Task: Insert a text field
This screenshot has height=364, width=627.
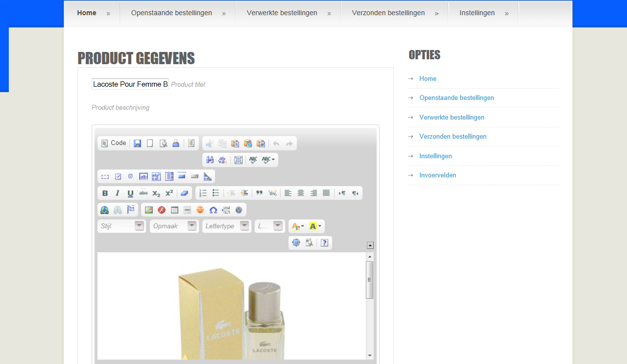Action: pyautogui.click(x=144, y=176)
